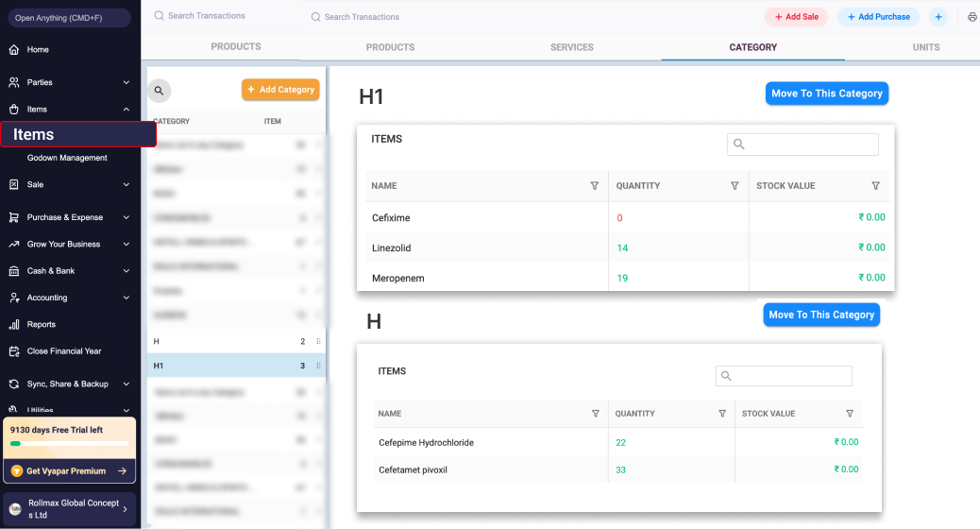The image size is (980, 529).
Task: Click the free trial progress bar
Action: [x=69, y=443]
